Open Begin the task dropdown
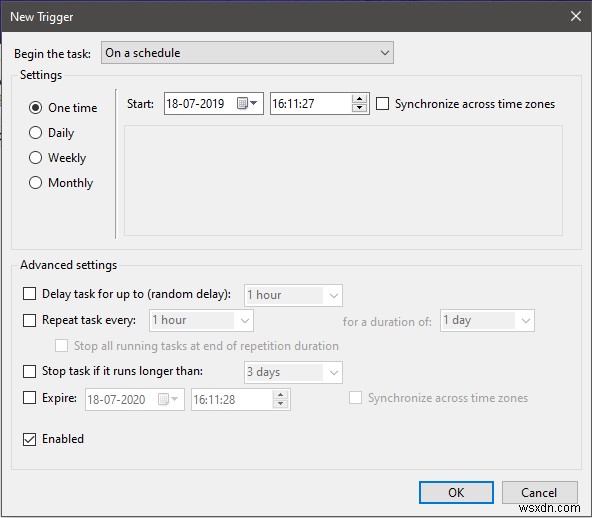592x518 pixels. tap(247, 53)
